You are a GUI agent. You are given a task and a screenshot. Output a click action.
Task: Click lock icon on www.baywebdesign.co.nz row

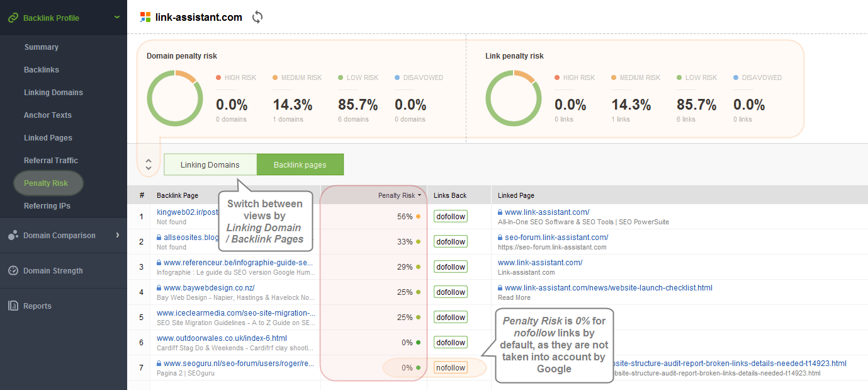[159, 288]
